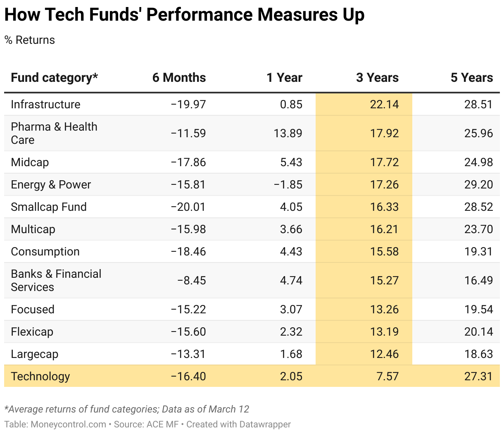Click the "6 Months" column header
The width and height of the screenshot is (504, 434).
[x=179, y=78]
